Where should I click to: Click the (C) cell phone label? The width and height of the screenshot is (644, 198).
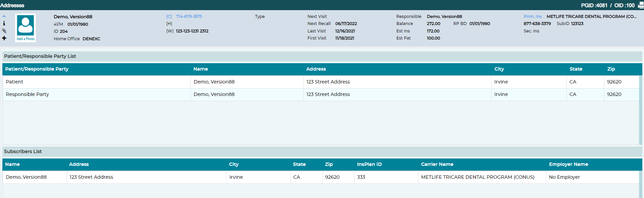click(169, 16)
